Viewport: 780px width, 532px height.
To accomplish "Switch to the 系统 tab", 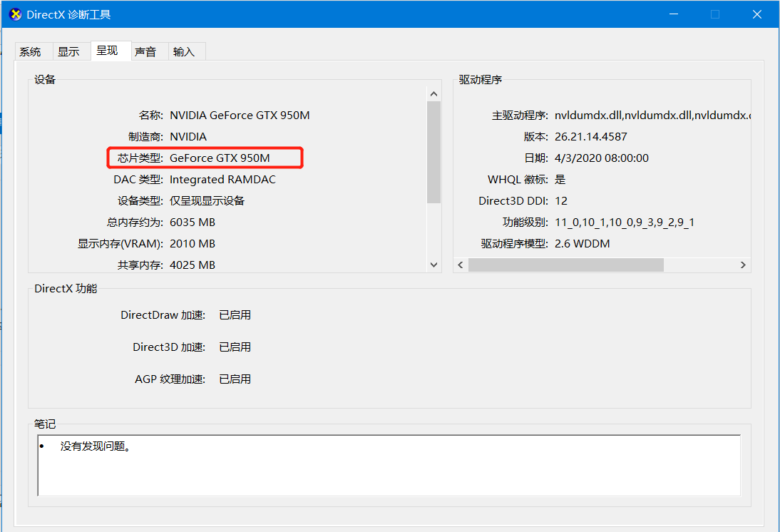I will coord(31,51).
